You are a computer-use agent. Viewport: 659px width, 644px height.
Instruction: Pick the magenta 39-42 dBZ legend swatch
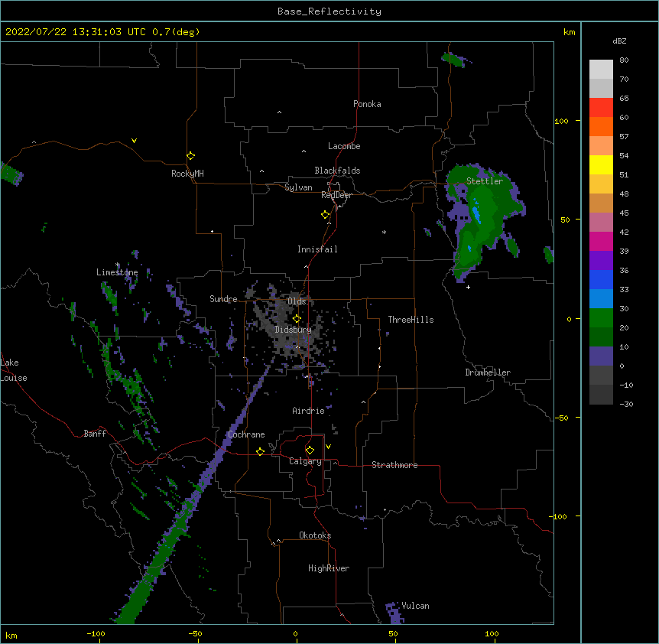tap(601, 241)
